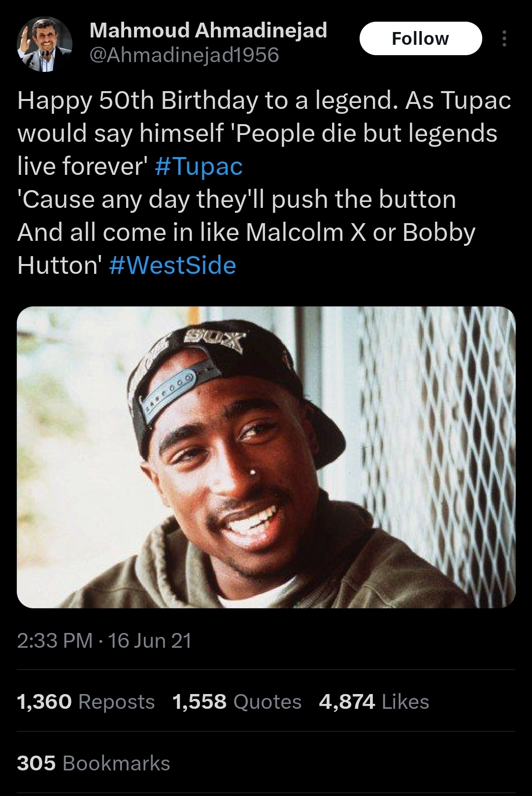
Task: Click the 16 Jun 21 date
Action: click(150, 640)
